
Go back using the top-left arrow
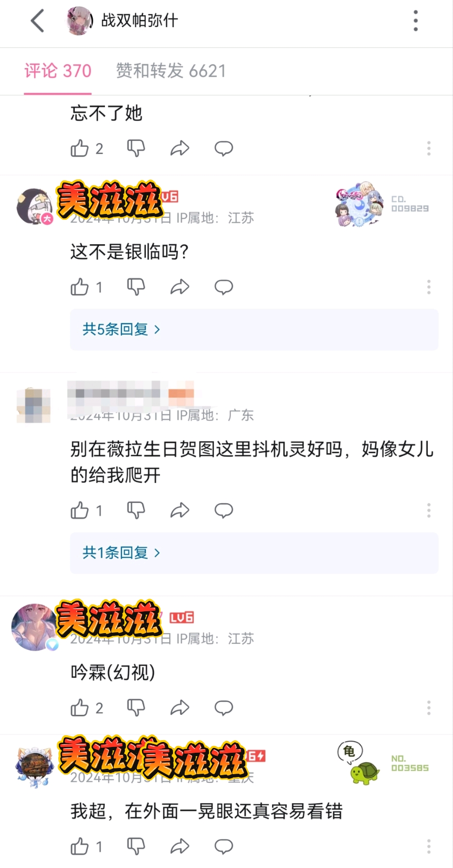point(37,21)
